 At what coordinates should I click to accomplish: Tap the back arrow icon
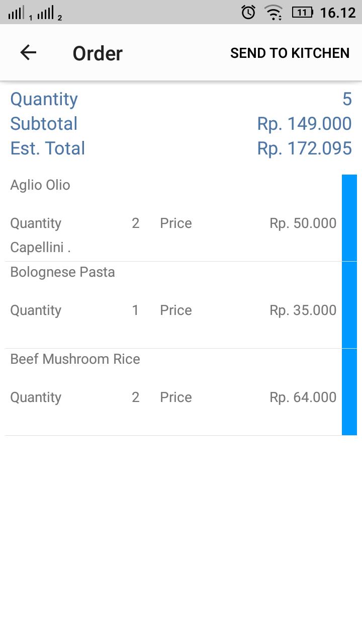pyautogui.click(x=28, y=52)
